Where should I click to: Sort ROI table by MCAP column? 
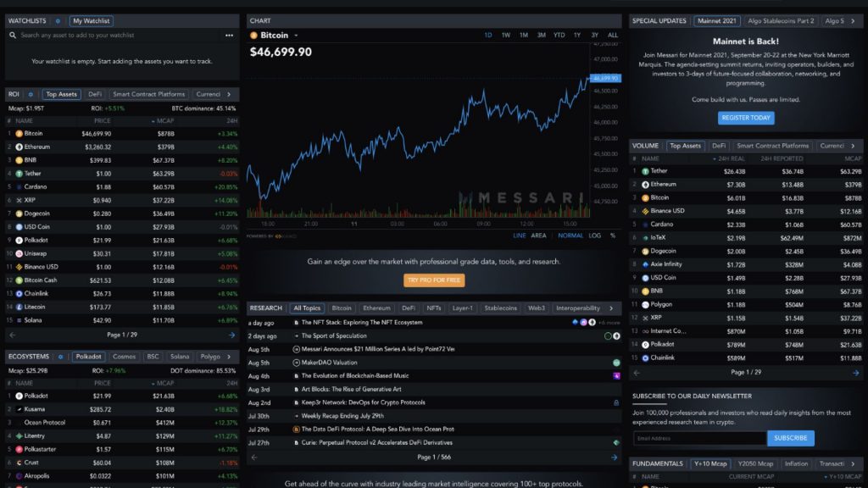163,121
